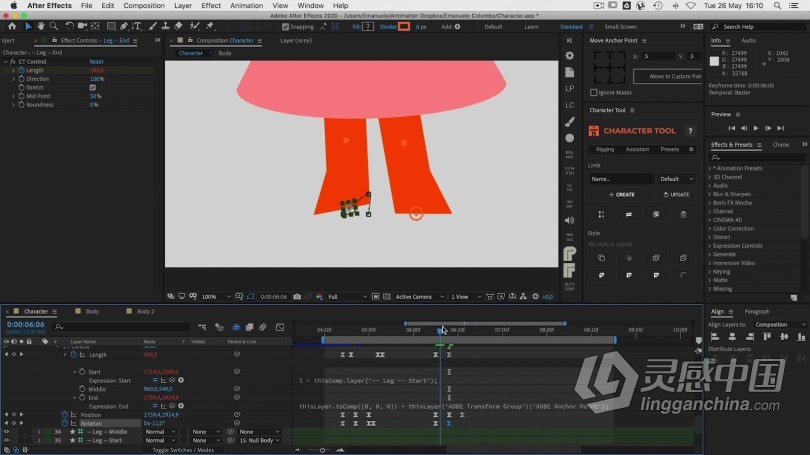Toggle the Stretch checkbox
810x455 pixels.
point(92,87)
